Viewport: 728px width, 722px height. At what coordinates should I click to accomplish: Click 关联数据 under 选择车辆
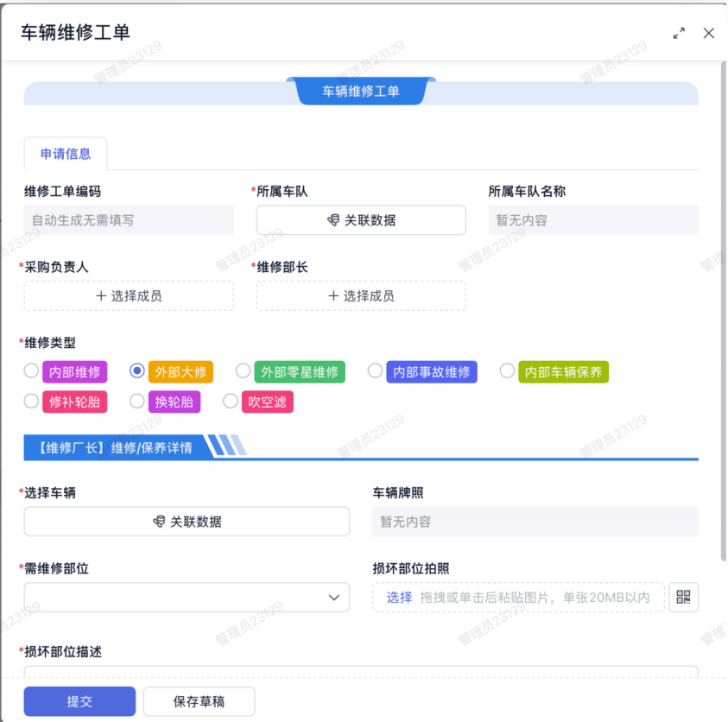187,522
